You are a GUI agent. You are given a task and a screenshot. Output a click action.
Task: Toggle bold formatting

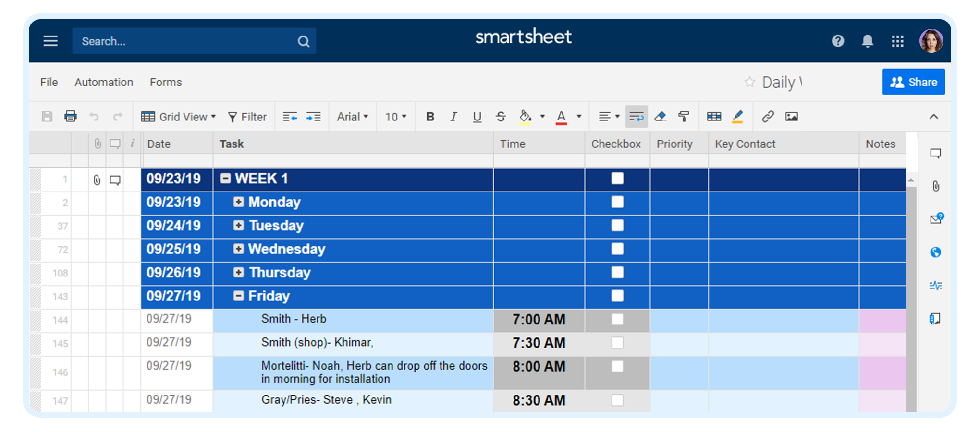coord(430,117)
